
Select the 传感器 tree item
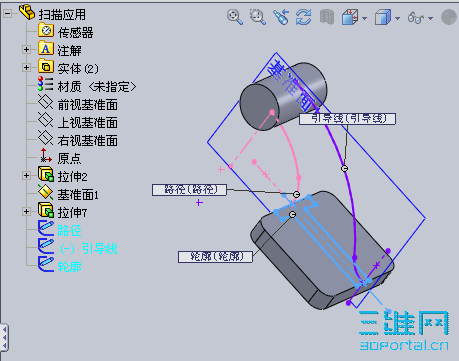(x=75, y=33)
